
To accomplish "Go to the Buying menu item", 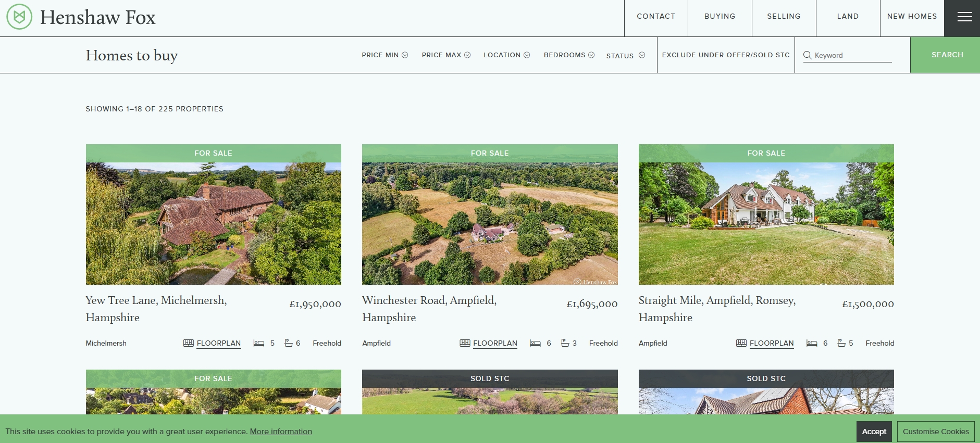I will (720, 17).
